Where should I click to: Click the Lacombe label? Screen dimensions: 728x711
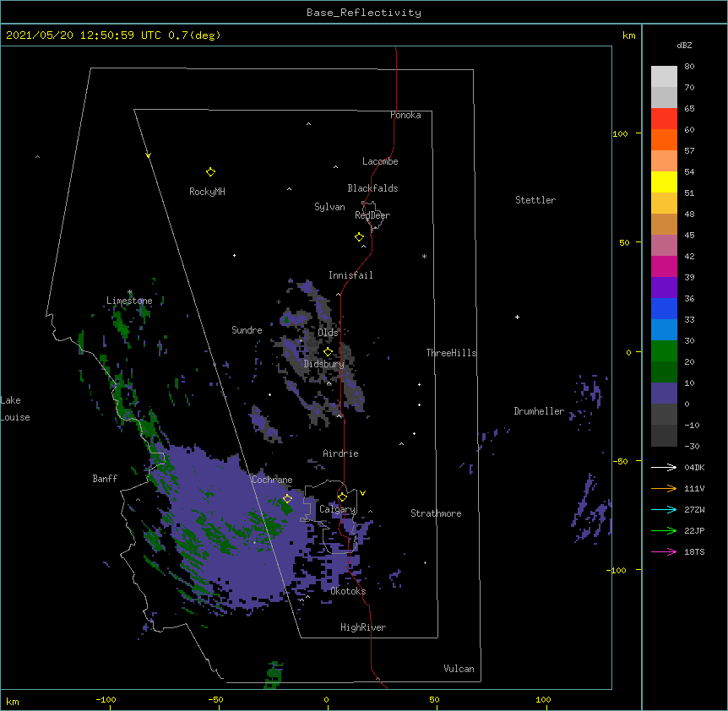tap(380, 161)
